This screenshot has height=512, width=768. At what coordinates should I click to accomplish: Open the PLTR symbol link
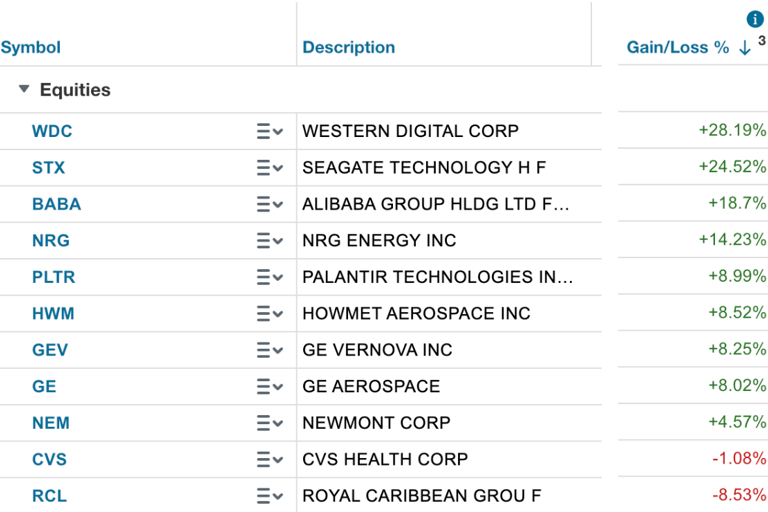pos(53,277)
